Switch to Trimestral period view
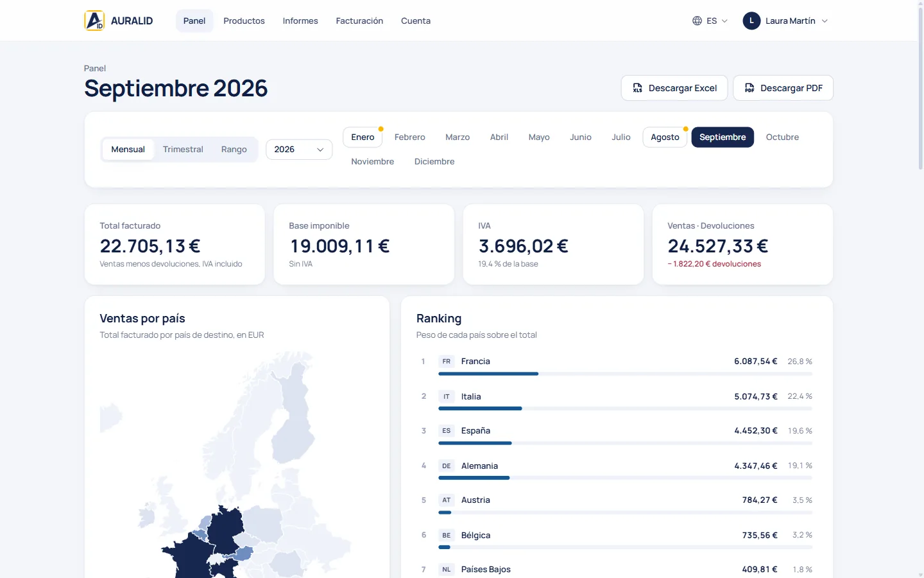Image resolution: width=924 pixels, height=578 pixels. [x=183, y=150]
